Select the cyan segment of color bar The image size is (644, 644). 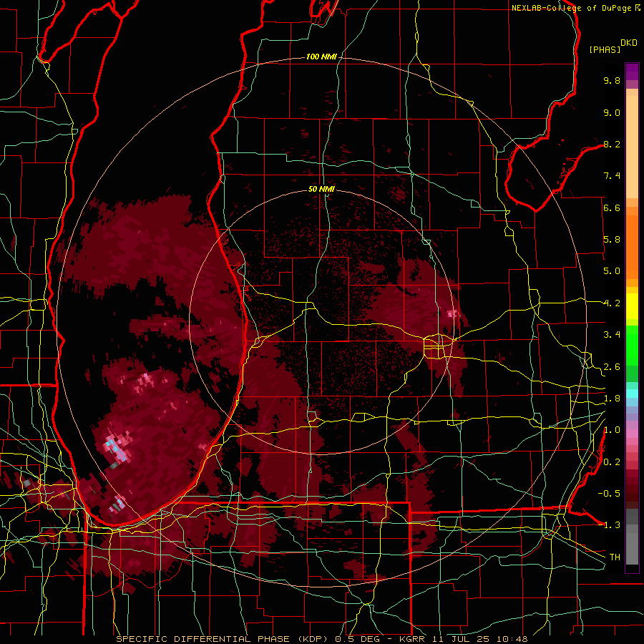(632, 394)
